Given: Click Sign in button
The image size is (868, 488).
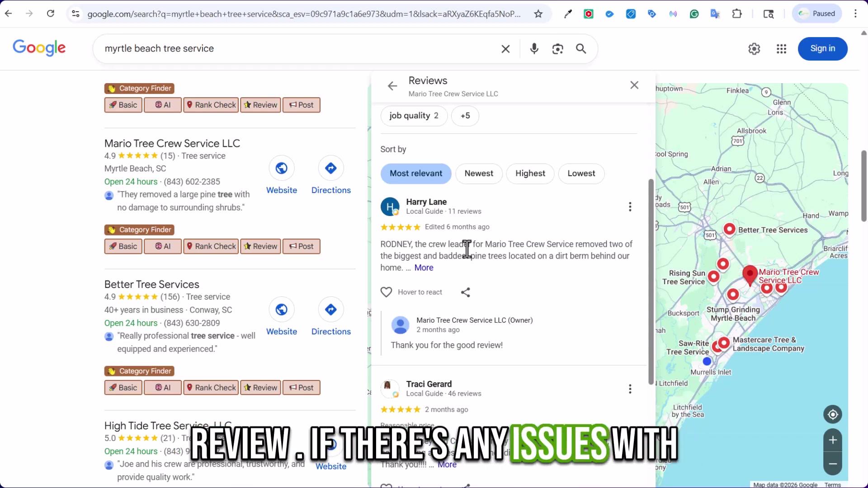Looking at the screenshot, I should coord(822,49).
